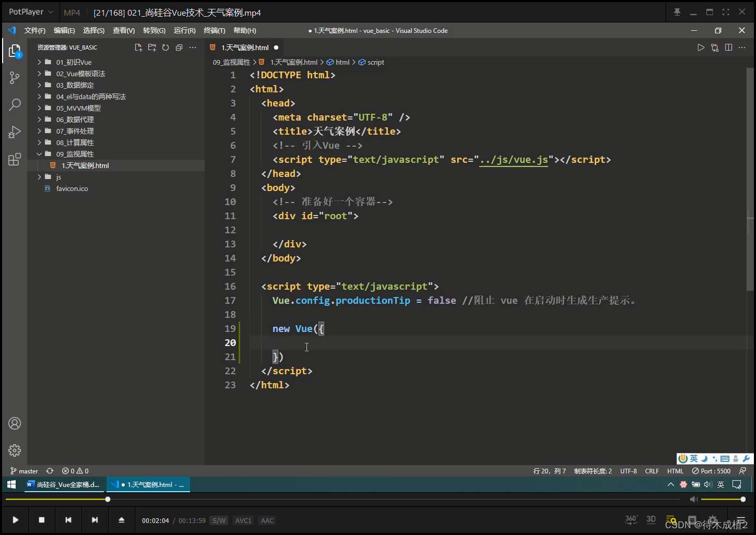
Task: Open the 选择(S) menu
Action: tap(94, 31)
